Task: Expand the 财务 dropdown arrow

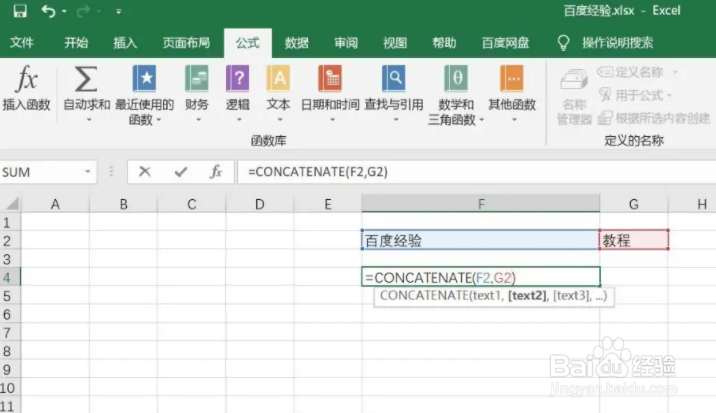Action: coord(199,120)
